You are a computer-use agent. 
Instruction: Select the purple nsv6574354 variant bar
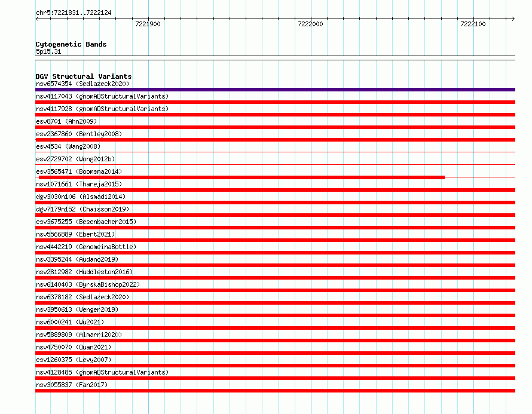click(x=275, y=90)
